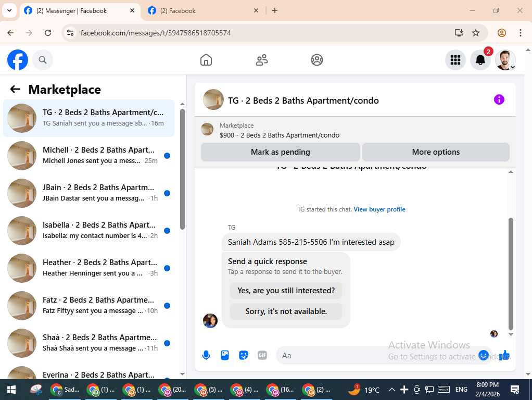532x400 pixels.
Task: Send quick reply 'Yes, are you still interested?'
Action: (x=286, y=291)
